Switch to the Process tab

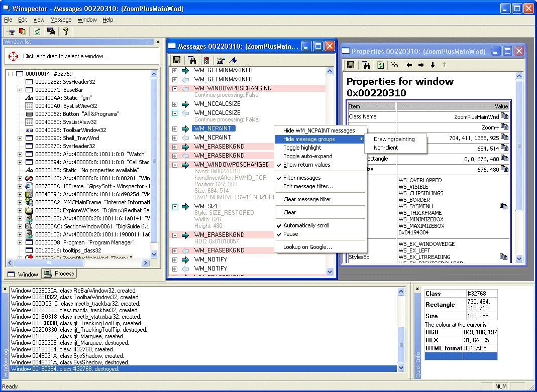(x=59, y=274)
